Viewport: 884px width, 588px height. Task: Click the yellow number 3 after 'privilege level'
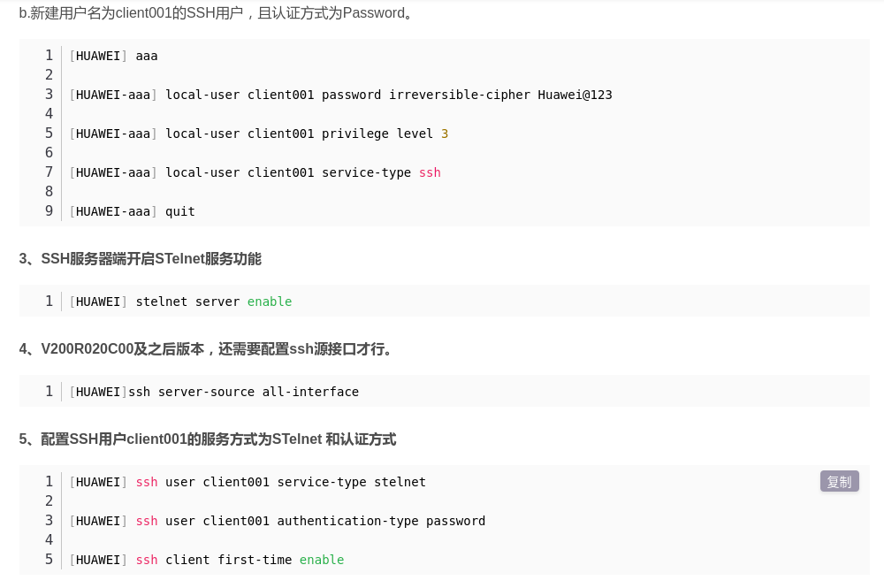(445, 134)
